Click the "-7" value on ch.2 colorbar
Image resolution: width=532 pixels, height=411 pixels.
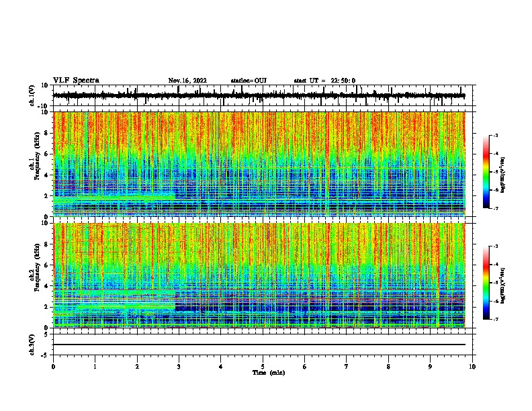[495, 319]
